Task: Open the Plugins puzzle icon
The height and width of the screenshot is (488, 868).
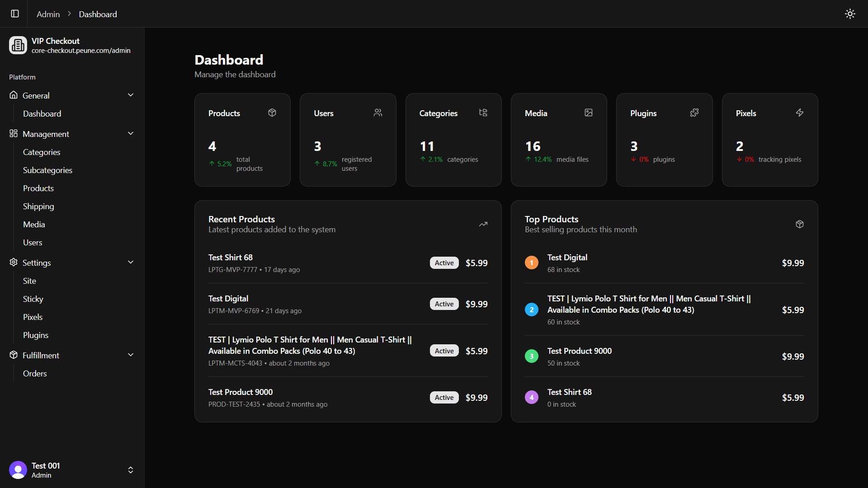Action: pos(694,113)
